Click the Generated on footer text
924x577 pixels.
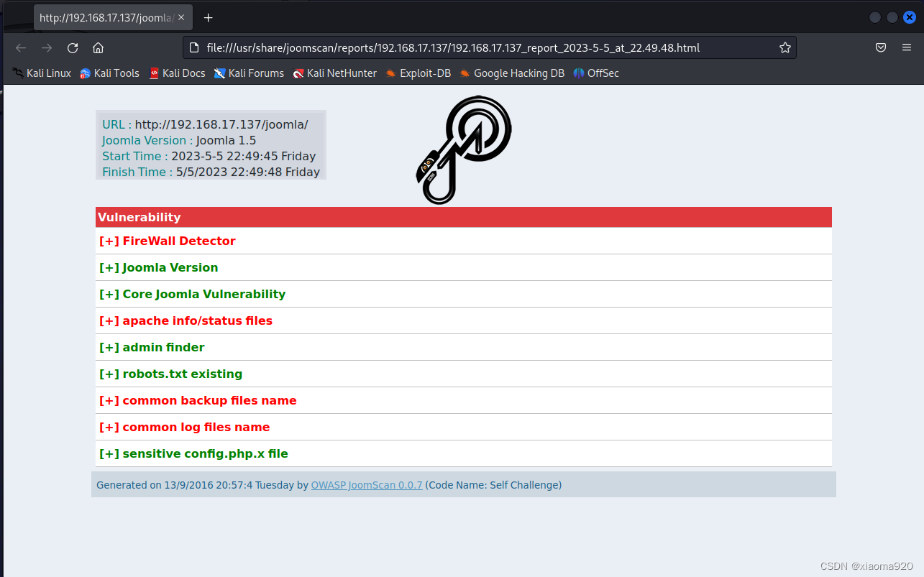[x=329, y=485]
